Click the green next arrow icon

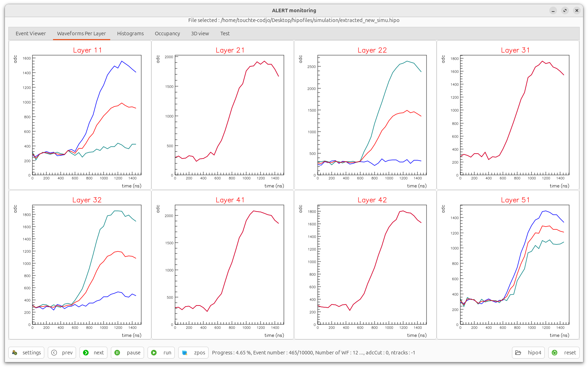pyautogui.click(x=86, y=353)
